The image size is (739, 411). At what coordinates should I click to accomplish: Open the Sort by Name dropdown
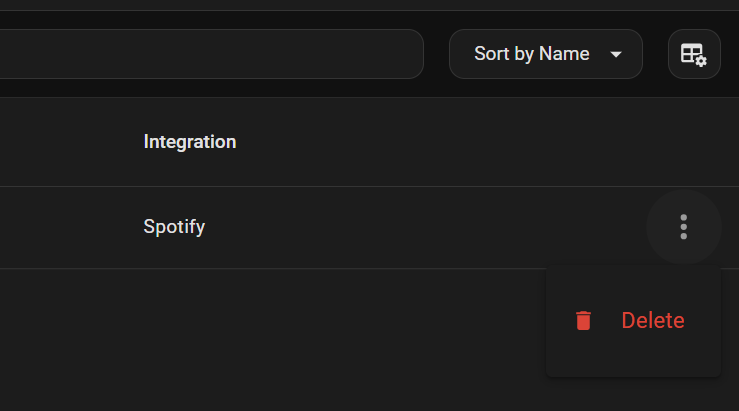tap(545, 54)
